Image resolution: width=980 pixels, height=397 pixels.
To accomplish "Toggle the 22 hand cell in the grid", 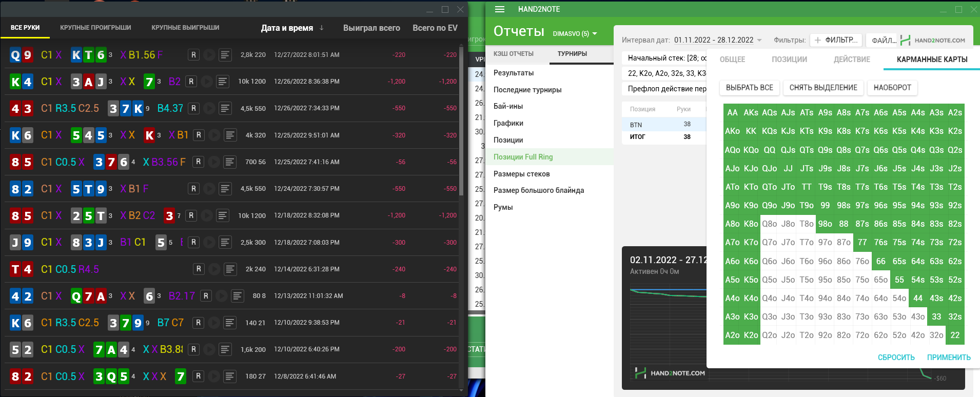I will coord(955,335).
